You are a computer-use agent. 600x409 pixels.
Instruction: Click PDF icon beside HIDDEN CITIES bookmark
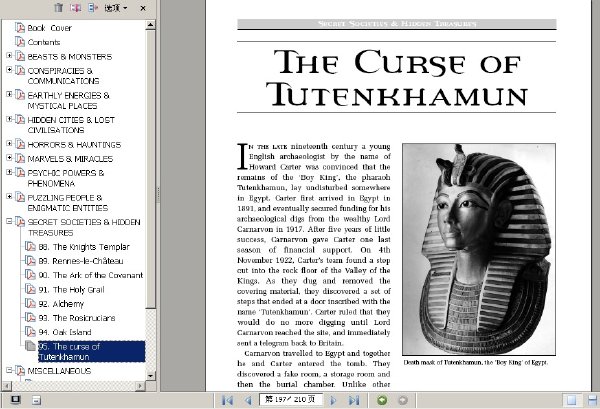click(x=20, y=119)
